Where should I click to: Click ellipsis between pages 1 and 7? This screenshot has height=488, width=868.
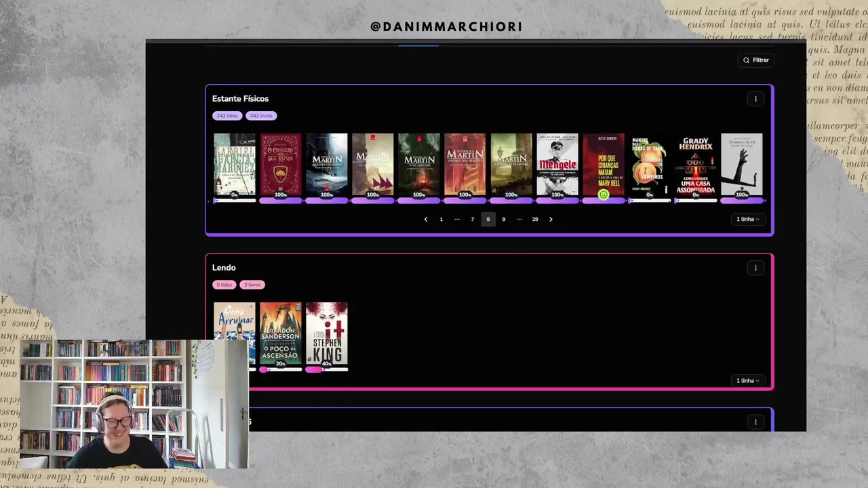click(x=457, y=220)
